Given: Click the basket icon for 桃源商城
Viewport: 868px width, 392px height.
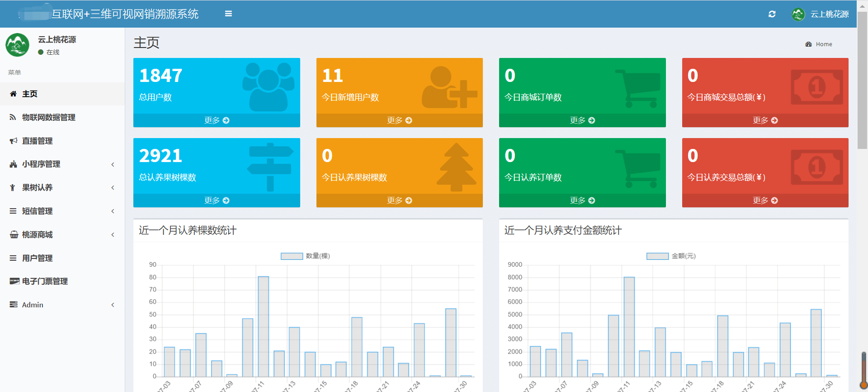Looking at the screenshot, I should tap(14, 235).
